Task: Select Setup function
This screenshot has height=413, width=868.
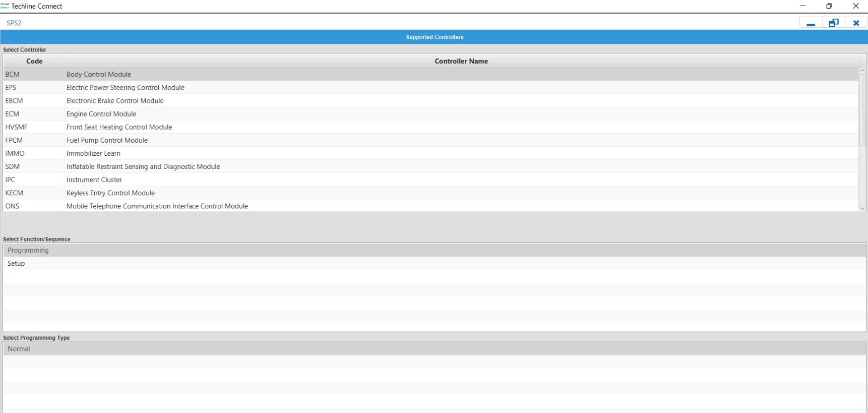Action: tap(16, 263)
